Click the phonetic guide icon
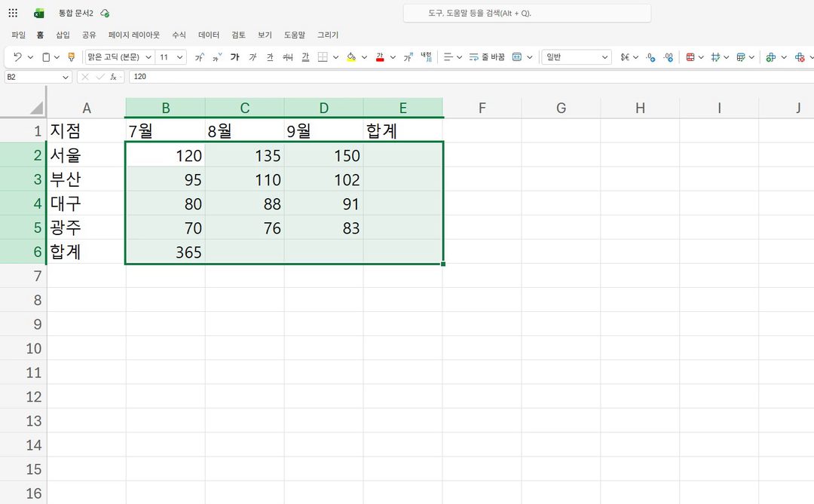 408,57
